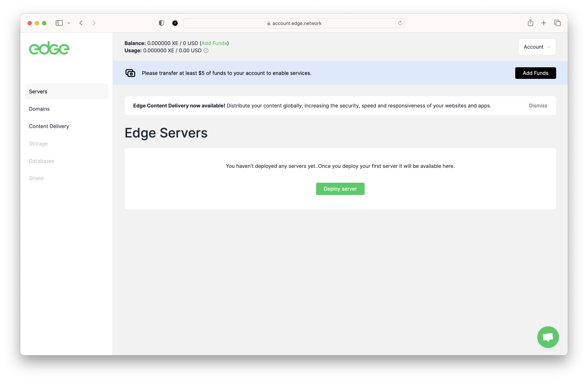Click the black Add Funds button

click(x=535, y=73)
